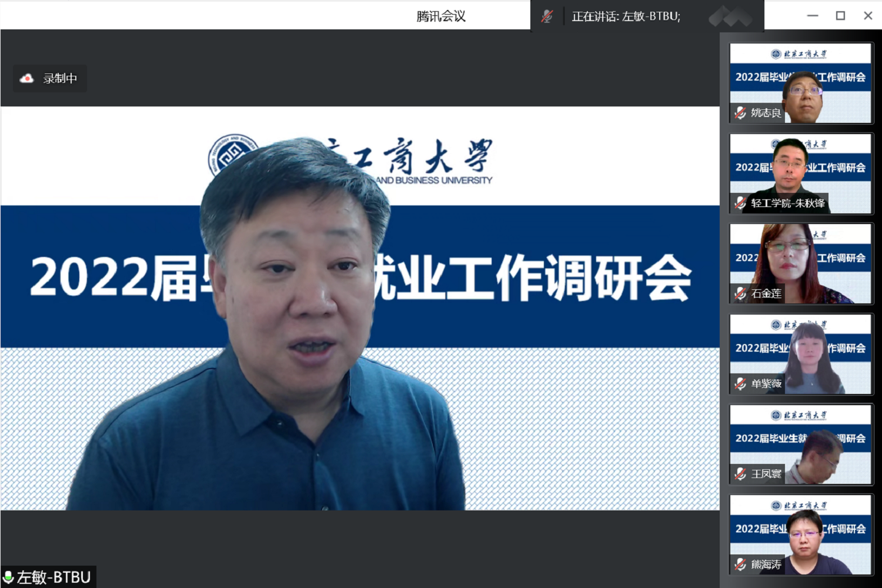Screen dimensions: 882x588
Task: Click the muted mic icon for 熊海涛
Action: tap(740, 564)
